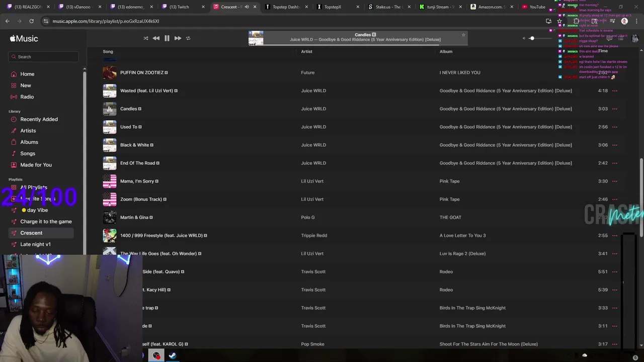This screenshot has width=644, height=362.
Task: Open New section in sidebar
Action: point(26,85)
